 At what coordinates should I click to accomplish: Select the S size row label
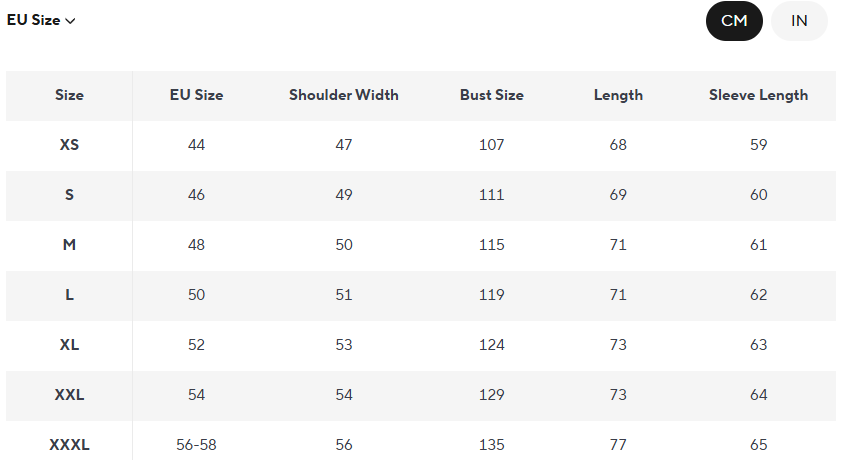(69, 195)
